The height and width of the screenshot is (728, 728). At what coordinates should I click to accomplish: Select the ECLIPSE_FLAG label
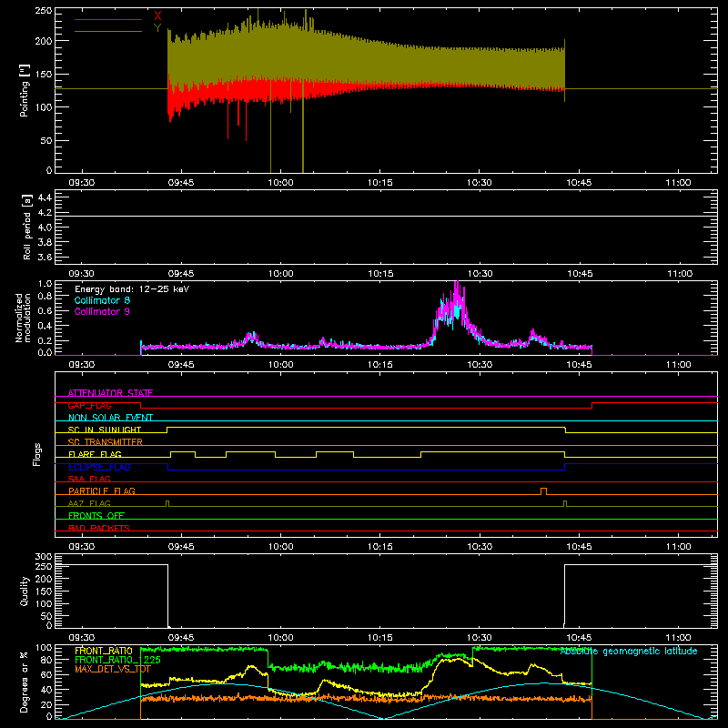99,467
